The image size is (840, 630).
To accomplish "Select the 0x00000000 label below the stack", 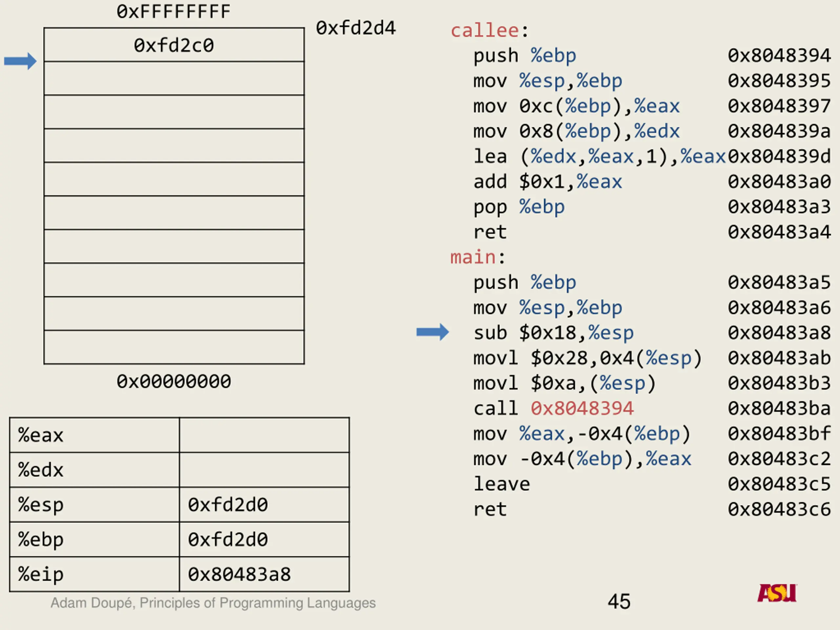I will (x=174, y=382).
